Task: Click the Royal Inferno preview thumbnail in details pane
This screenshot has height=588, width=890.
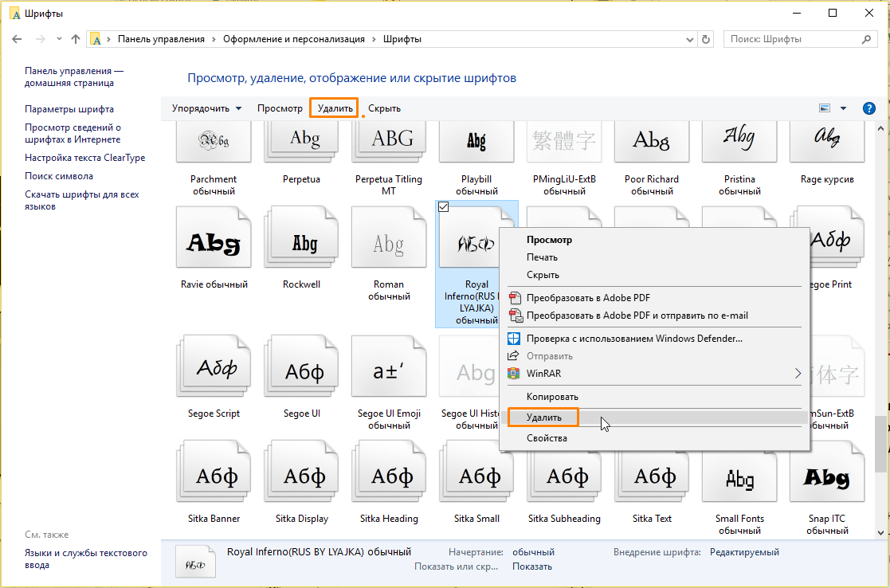Action: (x=195, y=562)
